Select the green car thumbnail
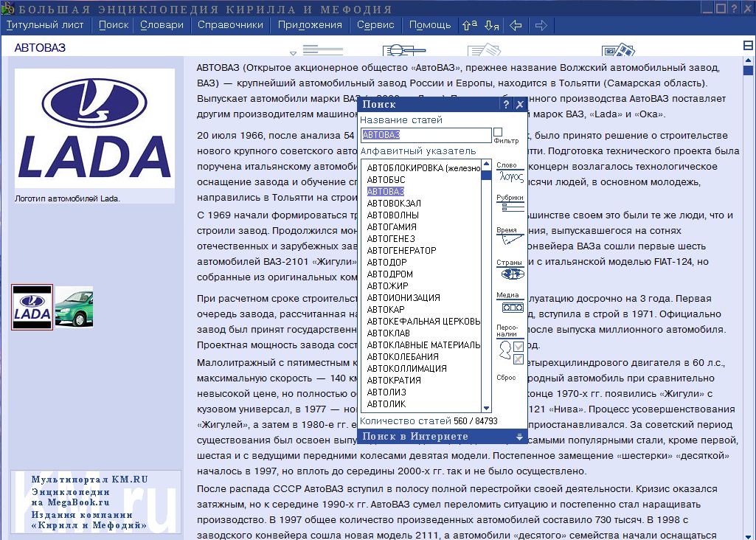Viewport: 756px width, 540px height. coord(74,307)
